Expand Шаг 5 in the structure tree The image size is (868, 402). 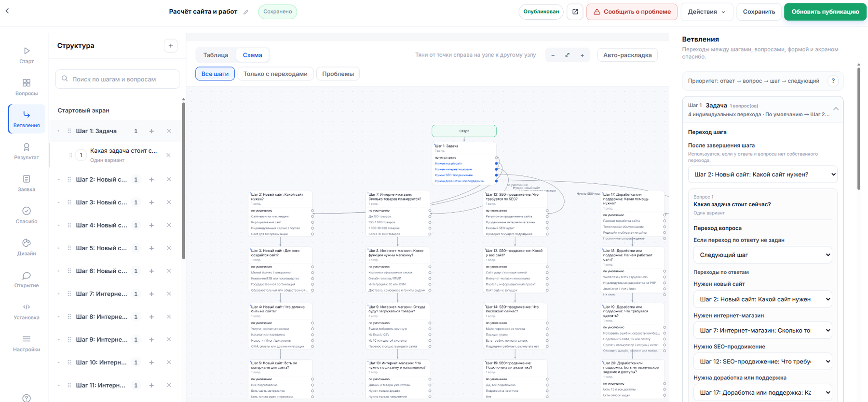click(58, 248)
